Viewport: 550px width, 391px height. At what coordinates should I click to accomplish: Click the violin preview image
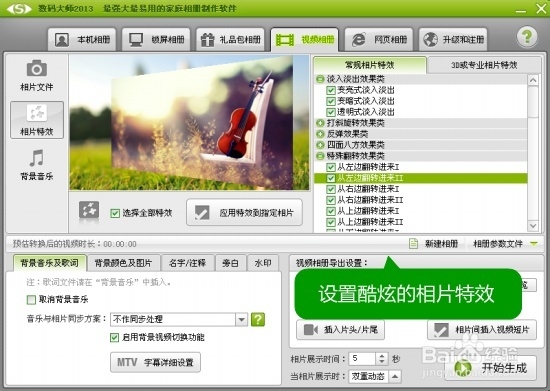coord(189,122)
